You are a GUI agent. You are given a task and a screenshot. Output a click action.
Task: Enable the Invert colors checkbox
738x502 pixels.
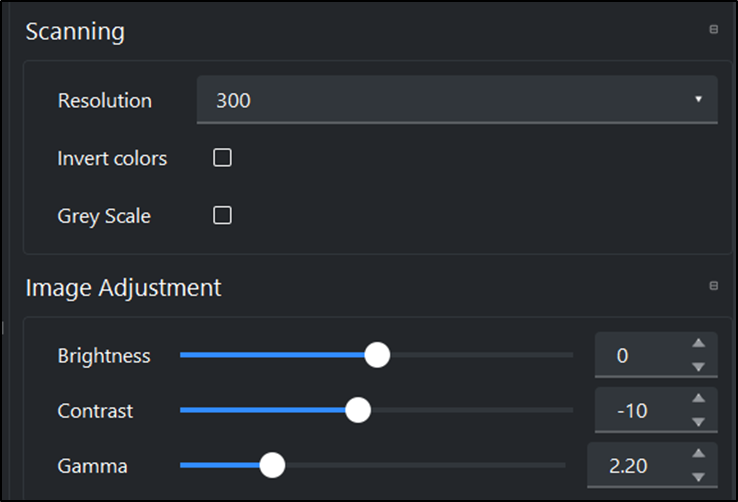tap(223, 158)
